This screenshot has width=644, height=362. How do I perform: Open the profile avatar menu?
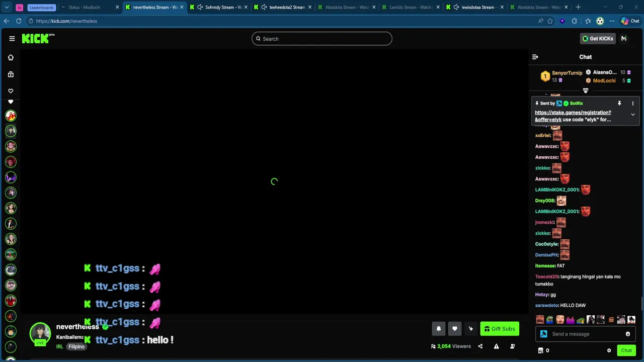click(624, 39)
